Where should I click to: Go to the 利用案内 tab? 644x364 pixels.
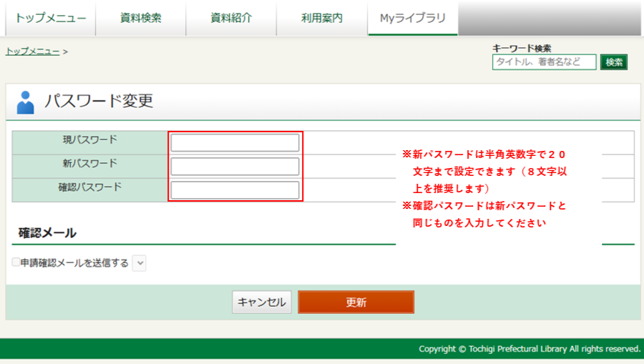tap(321, 18)
